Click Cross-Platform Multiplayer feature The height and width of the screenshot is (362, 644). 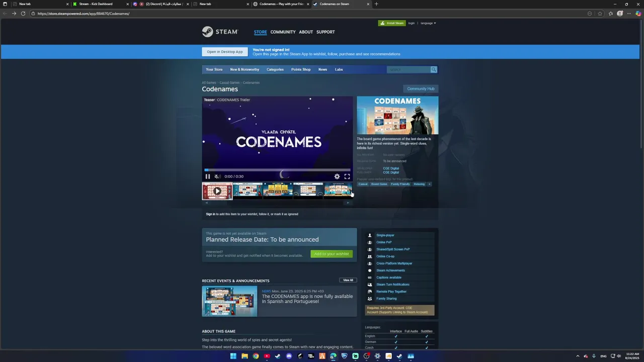394,263
